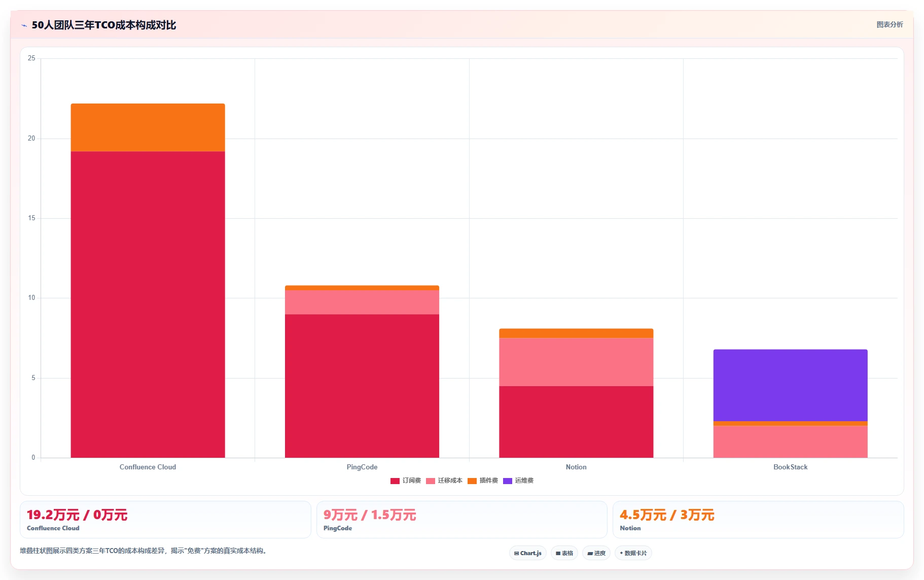This screenshot has width=924, height=580.
Task: Click PingCode red subscription bar segment
Action: coord(362,386)
